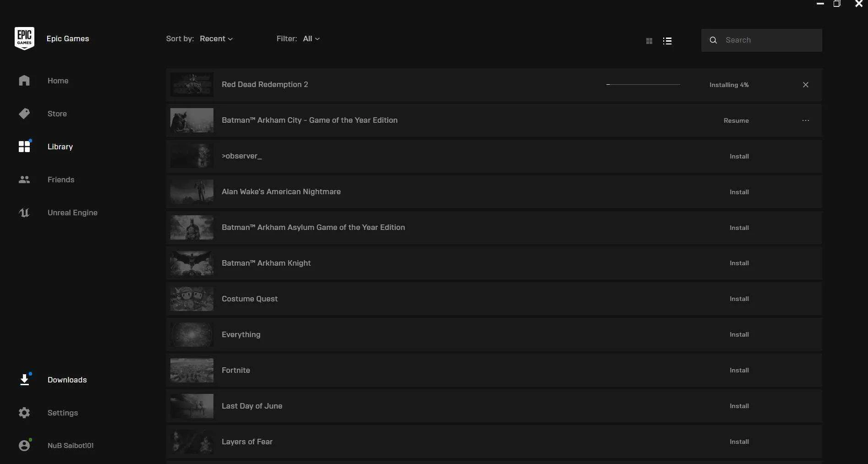The image size is (868, 464).
Task: Open the >observer_ thumbnail
Action: (x=192, y=156)
